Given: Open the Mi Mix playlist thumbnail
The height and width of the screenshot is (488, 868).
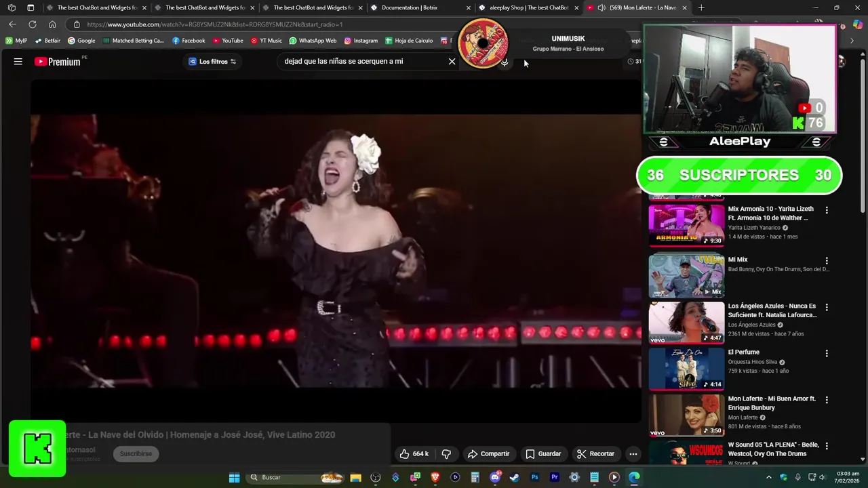Looking at the screenshot, I should coord(686,276).
